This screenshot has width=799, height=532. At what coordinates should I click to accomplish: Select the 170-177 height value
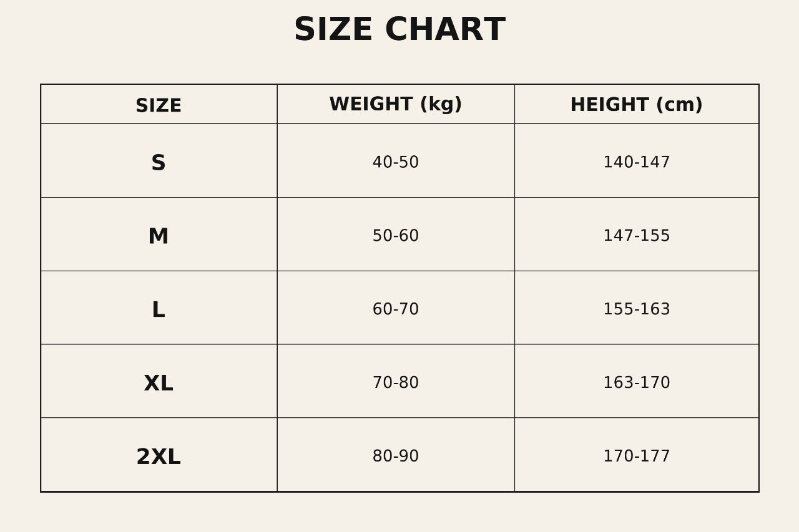636,457
